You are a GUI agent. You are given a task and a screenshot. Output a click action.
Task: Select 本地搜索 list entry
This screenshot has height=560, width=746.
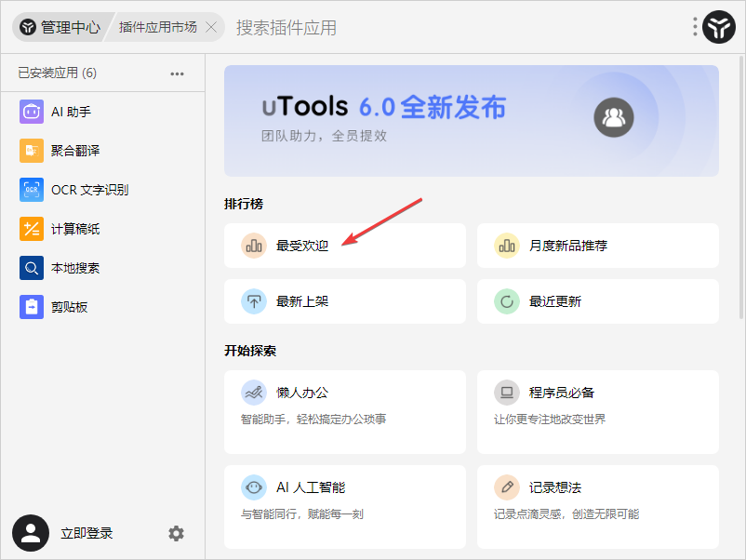[102, 268]
